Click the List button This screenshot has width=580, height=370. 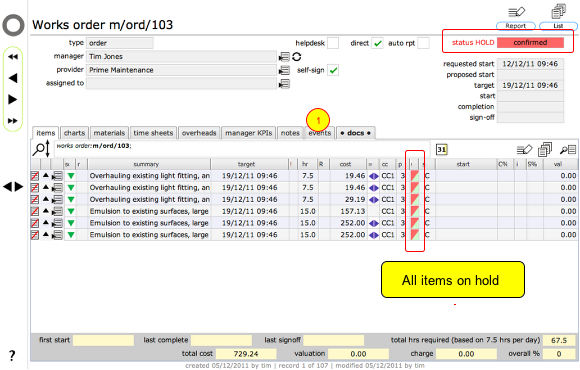click(558, 26)
